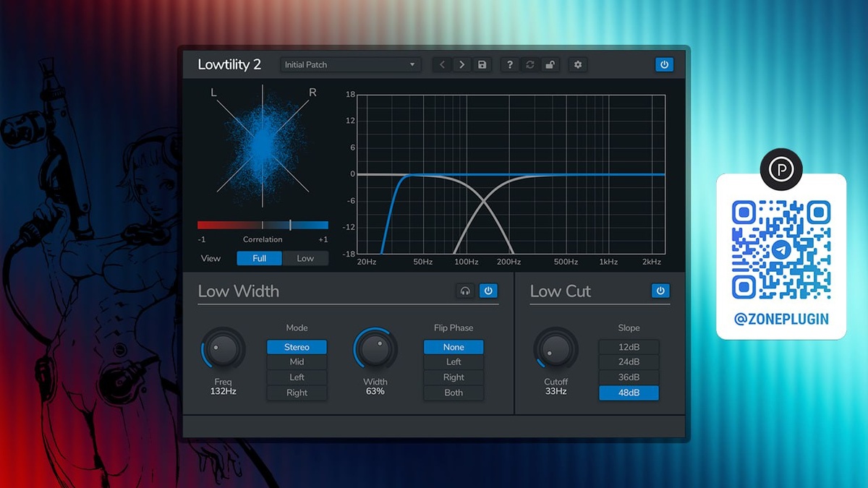Set Flip Phase to Left

coord(454,362)
